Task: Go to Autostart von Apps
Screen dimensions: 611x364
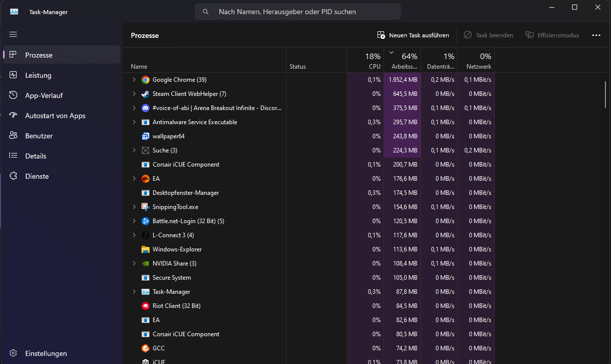Action: tap(62, 116)
